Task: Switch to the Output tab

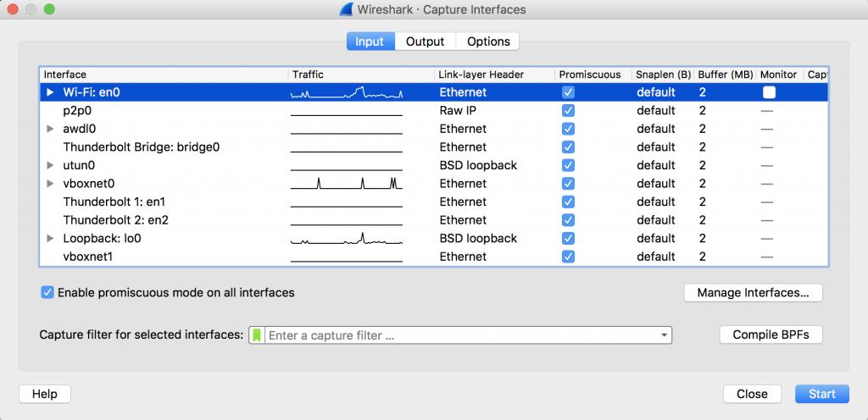Action: coord(426,41)
